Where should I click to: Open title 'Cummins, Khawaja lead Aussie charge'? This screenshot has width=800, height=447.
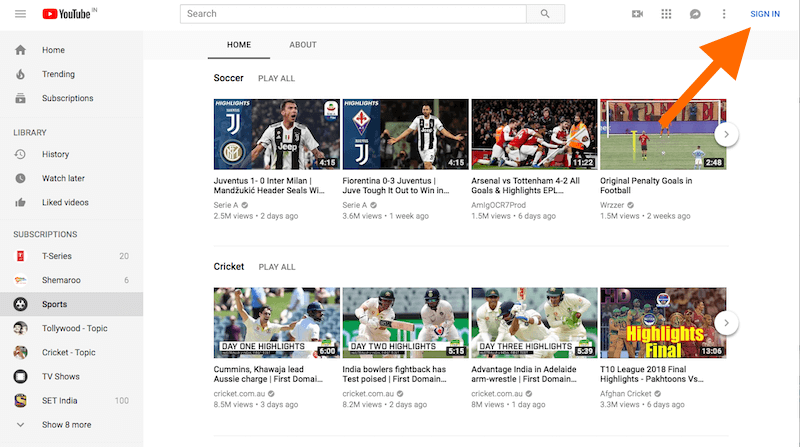tap(268, 374)
